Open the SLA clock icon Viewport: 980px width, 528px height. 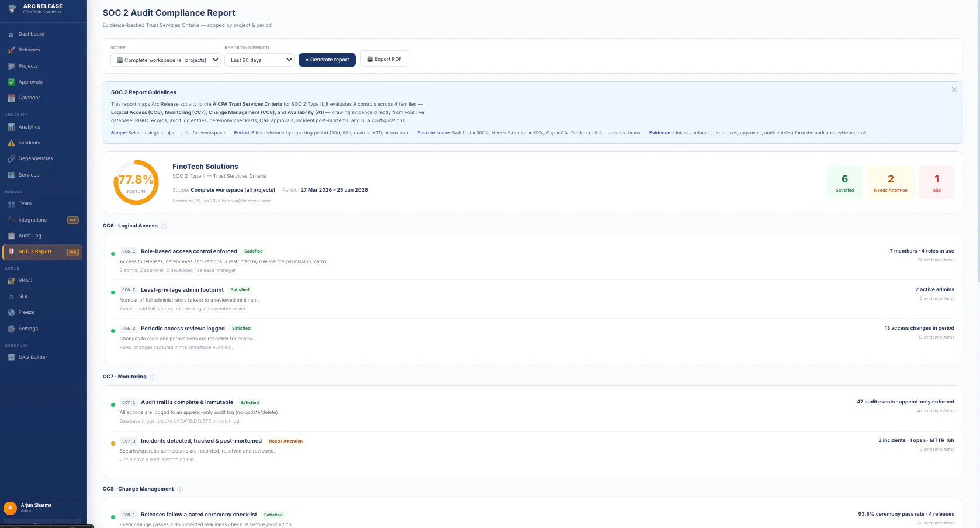point(11,296)
